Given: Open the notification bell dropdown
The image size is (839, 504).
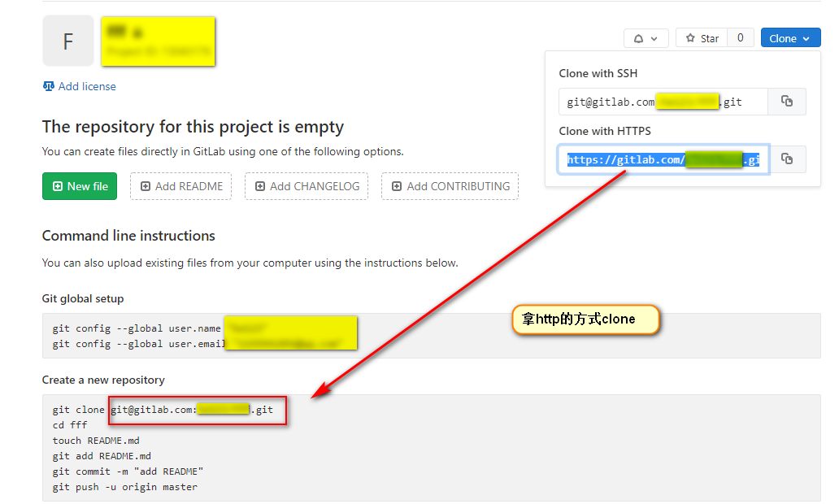Looking at the screenshot, I should (x=646, y=38).
